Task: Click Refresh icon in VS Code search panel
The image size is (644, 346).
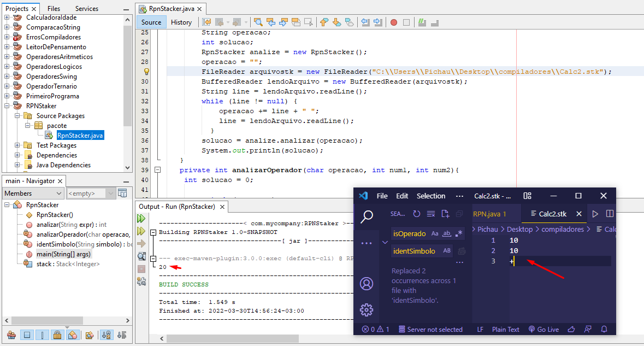Action: [416, 214]
